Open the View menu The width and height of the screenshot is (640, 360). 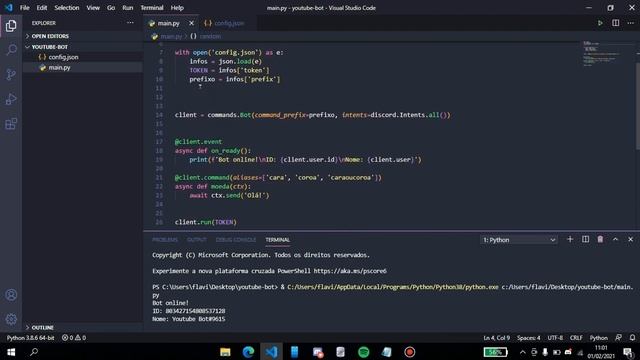click(x=93, y=8)
